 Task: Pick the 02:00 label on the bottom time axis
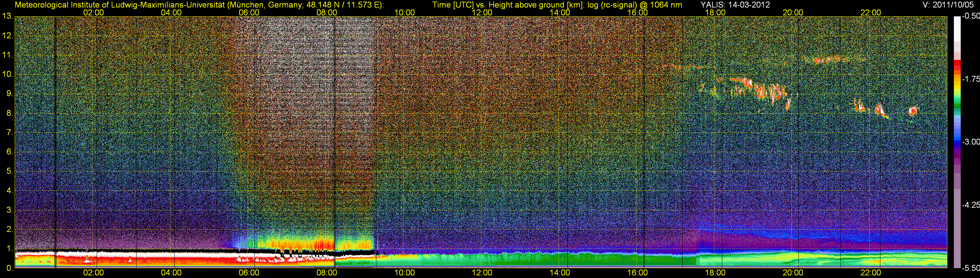point(93,273)
